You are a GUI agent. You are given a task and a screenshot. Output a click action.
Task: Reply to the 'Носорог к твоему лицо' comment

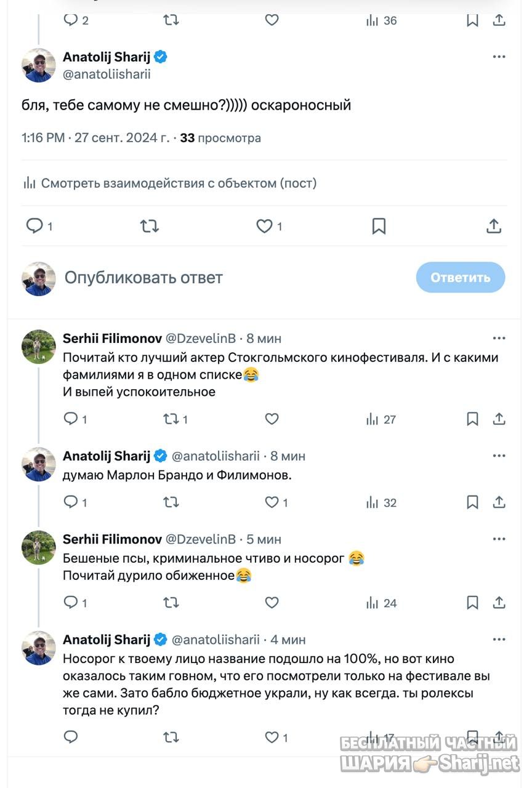(71, 736)
